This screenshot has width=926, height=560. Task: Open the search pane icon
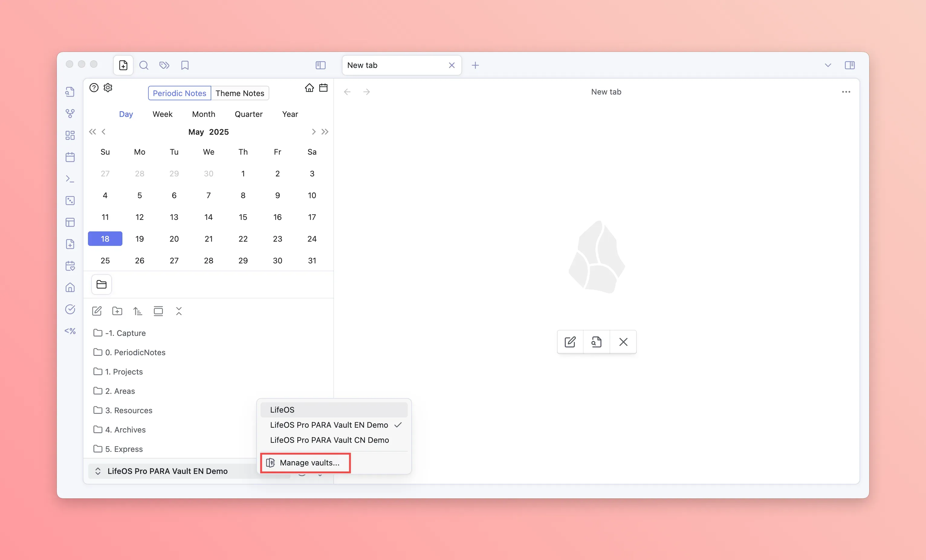click(144, 65)
